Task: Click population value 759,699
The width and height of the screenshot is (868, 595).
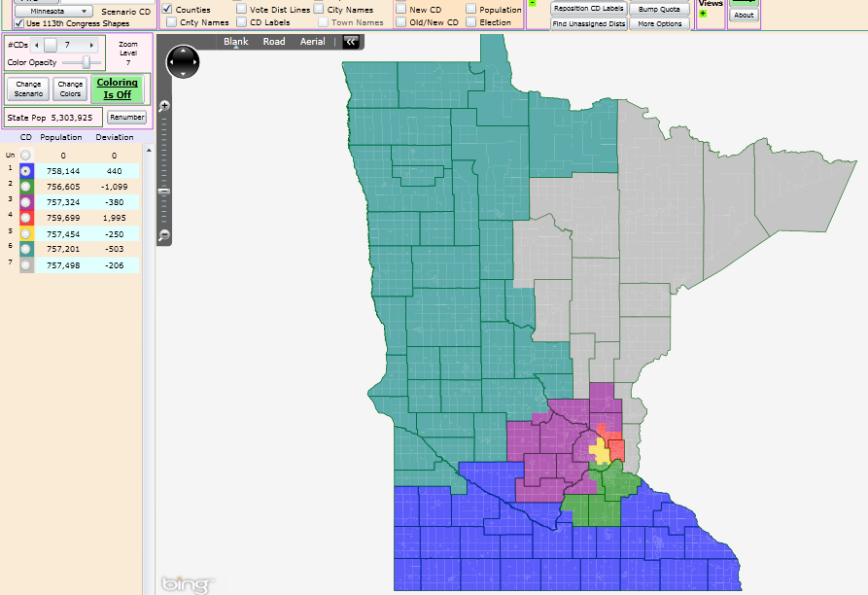Action: pyautogui.click(x=63, y=218)
